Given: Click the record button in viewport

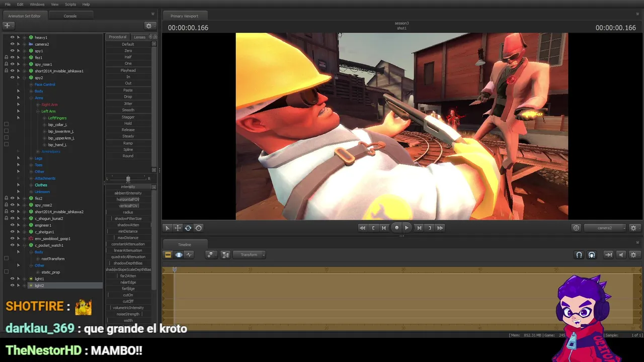Looking at the screenshot, I should point(396,228).
